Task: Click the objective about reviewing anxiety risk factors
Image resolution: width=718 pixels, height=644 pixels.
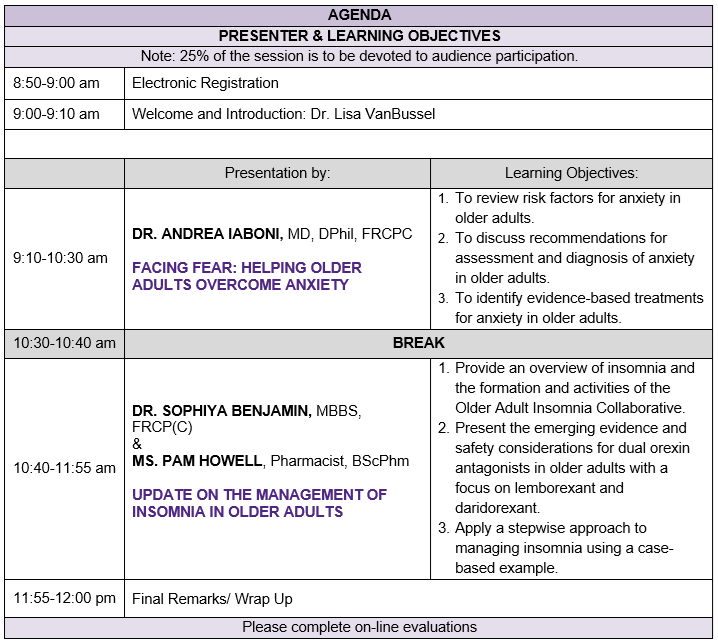Action: click(566, 208)
